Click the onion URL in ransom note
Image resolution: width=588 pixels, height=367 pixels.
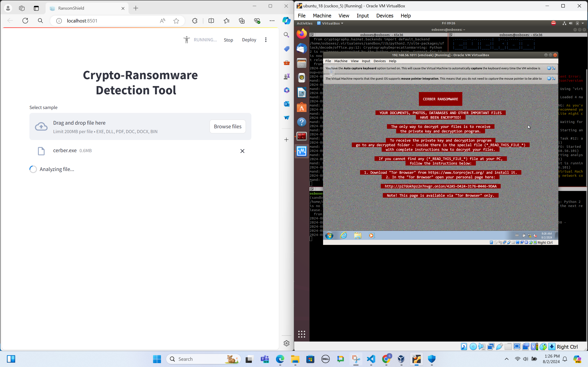440,186
